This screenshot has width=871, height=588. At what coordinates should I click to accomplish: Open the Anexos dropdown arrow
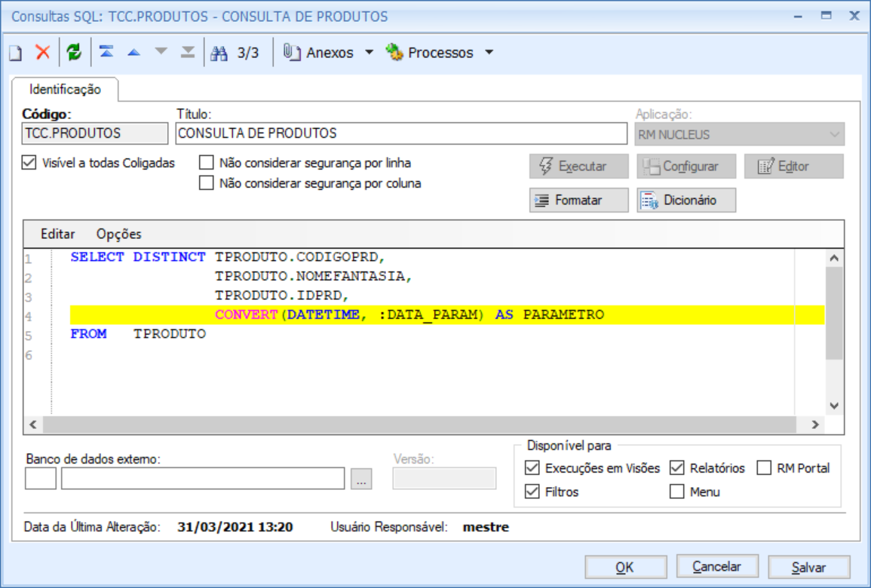tap(369, 53)
